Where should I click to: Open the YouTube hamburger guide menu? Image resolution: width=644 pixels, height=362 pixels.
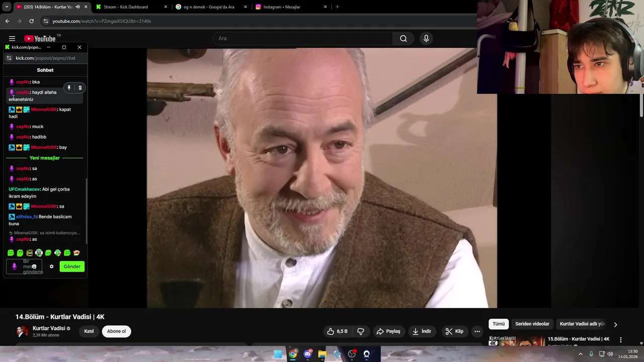12,39
